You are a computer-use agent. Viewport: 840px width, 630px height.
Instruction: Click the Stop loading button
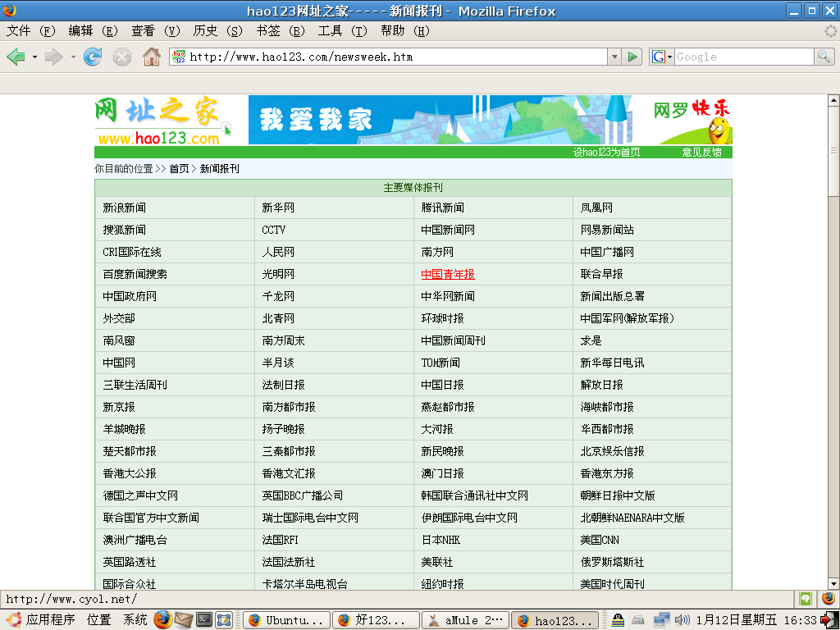122,57
